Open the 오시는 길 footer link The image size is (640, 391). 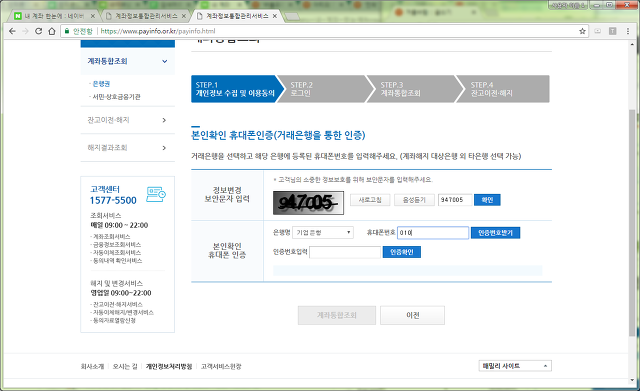[x=125, y=367]
